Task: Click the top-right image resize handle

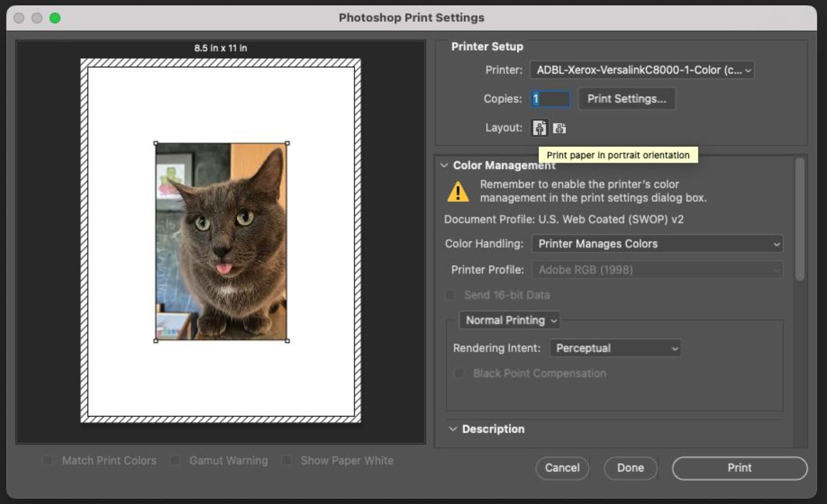Action: pyautogui.click(x=287, y=143)
